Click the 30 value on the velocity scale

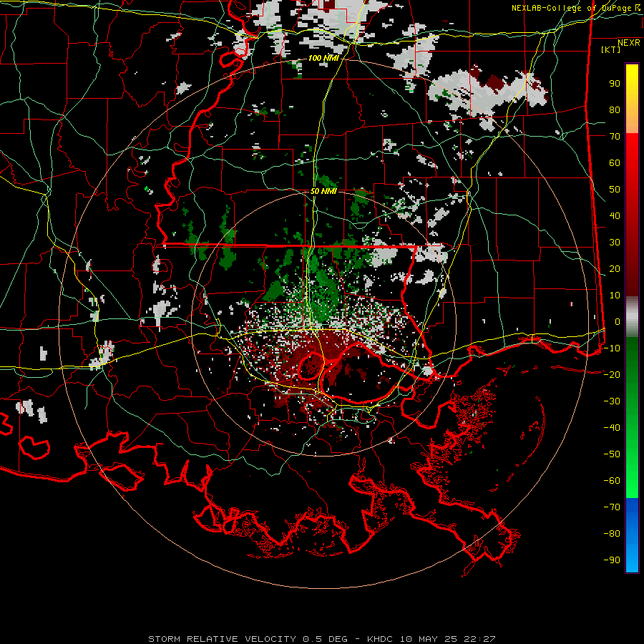click(615, 243)
